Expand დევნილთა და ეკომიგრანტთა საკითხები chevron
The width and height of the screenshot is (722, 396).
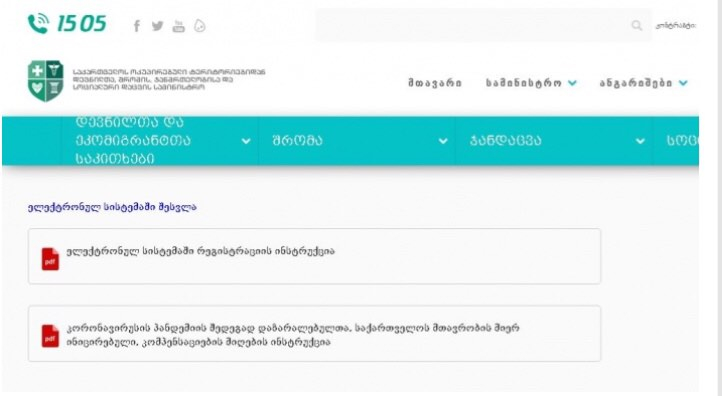point(246,141)
